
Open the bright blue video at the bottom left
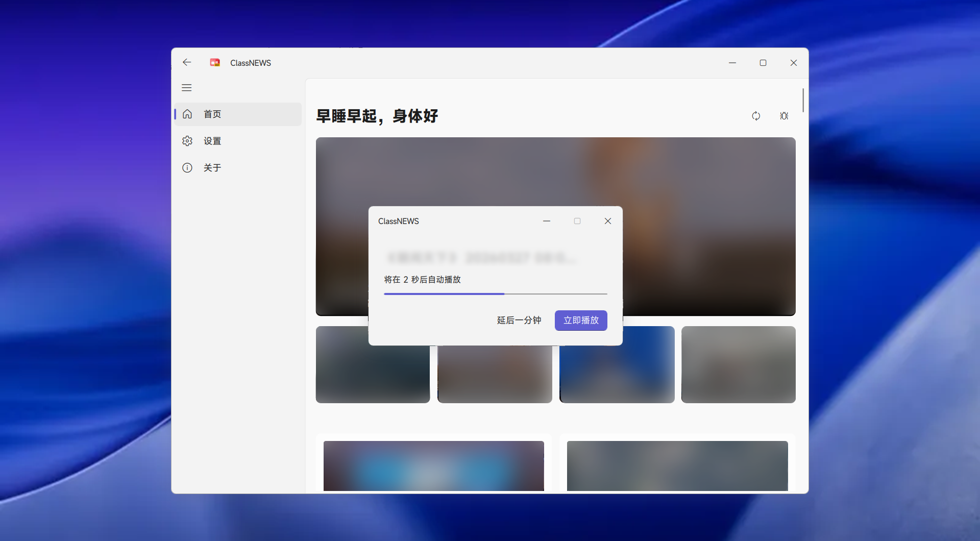point(433,465)
